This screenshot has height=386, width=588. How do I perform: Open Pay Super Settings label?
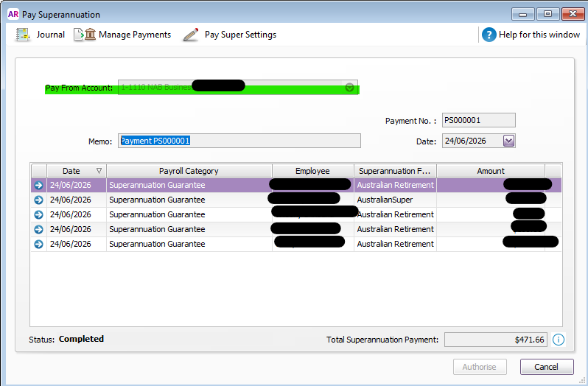[240, 35]
